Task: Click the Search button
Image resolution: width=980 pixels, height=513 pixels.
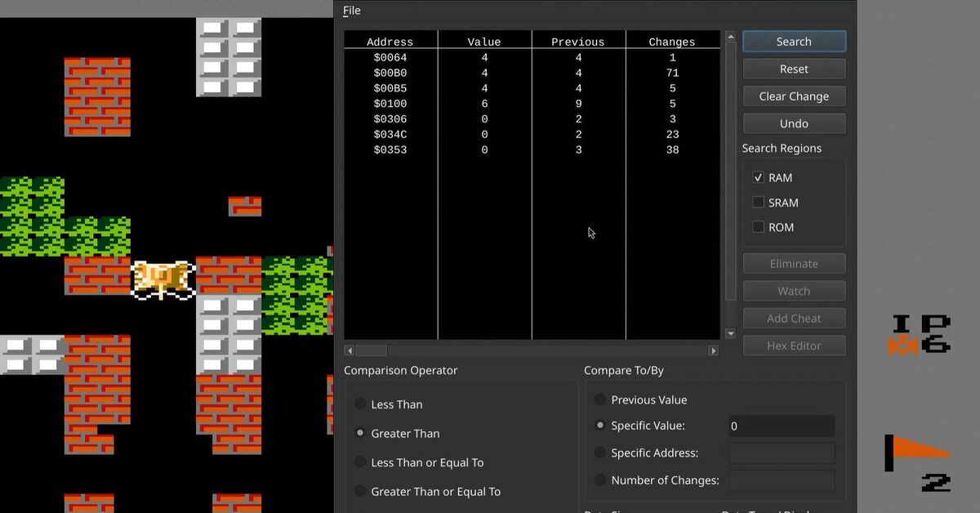Action: (x=794, y=42)
